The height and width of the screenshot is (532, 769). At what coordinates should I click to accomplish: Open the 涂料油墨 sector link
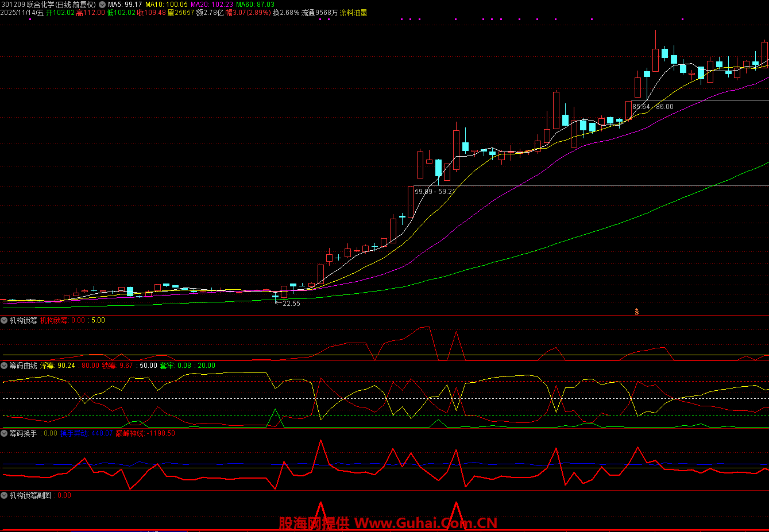pos(353,13)
